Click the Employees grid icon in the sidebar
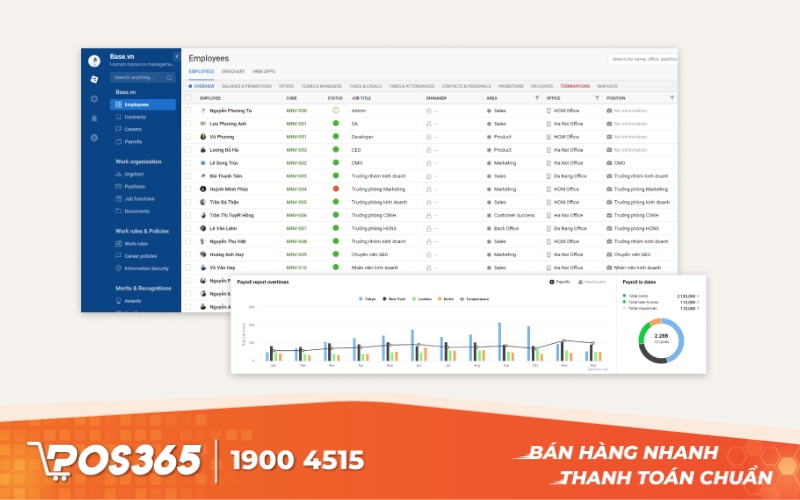Screen dimensions: 800x500 (118, 105)
